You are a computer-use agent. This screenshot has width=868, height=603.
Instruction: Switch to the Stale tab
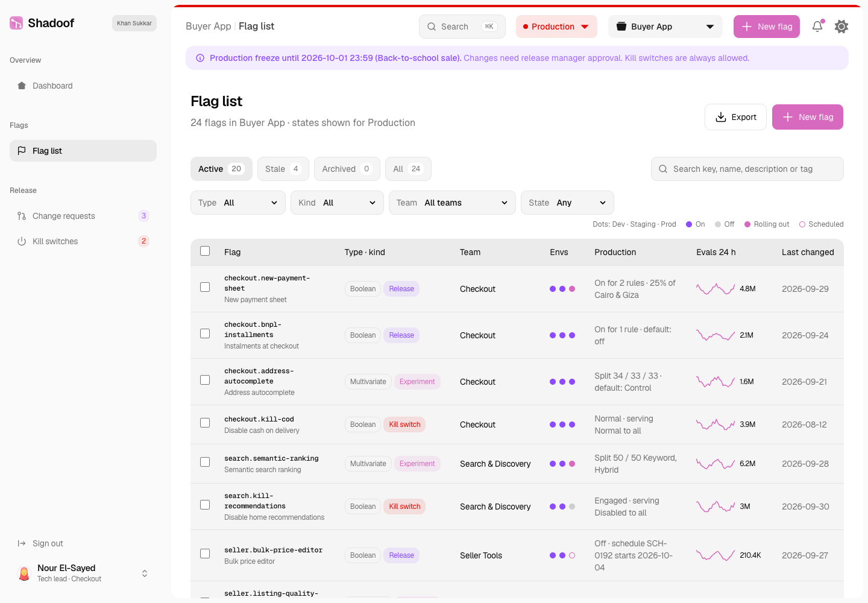click(x=283, y=169)
